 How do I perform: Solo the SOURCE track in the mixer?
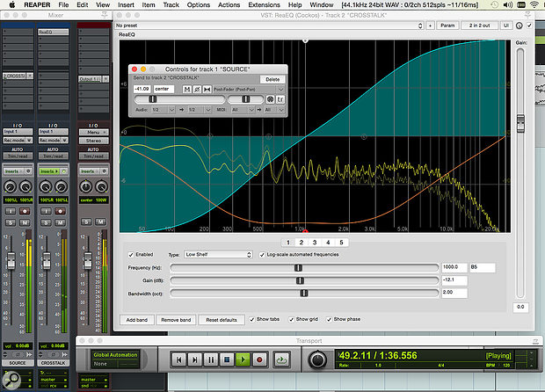pos(11,222)
